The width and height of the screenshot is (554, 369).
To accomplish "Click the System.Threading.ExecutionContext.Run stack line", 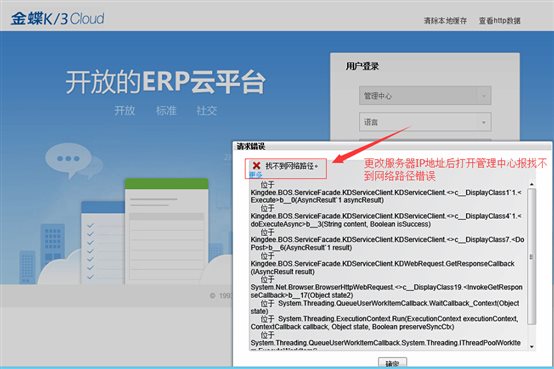I will [384, 323].
